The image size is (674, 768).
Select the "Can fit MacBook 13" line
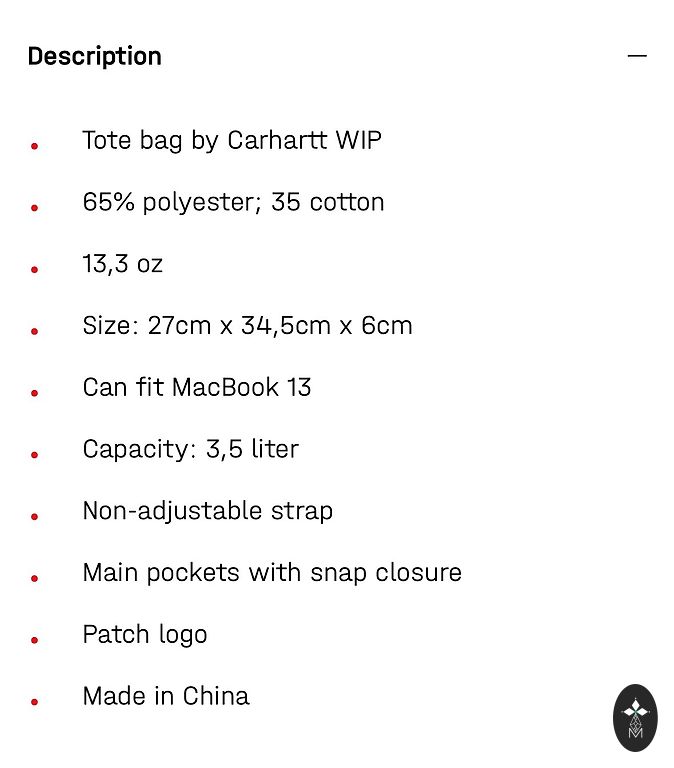coord(197,387)
